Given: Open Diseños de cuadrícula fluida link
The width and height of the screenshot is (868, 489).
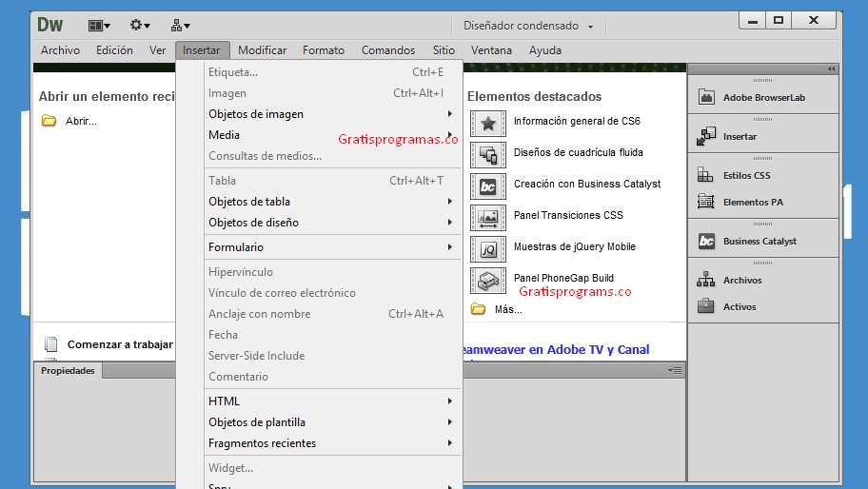Looking at the screenshot, I should (x=578, y=152).
